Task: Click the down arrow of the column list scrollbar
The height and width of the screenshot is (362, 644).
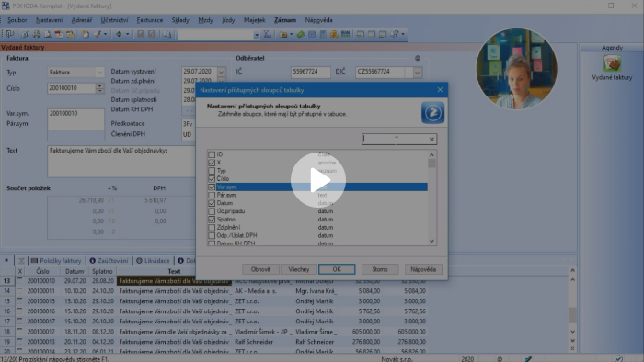Action: (431, 241)
